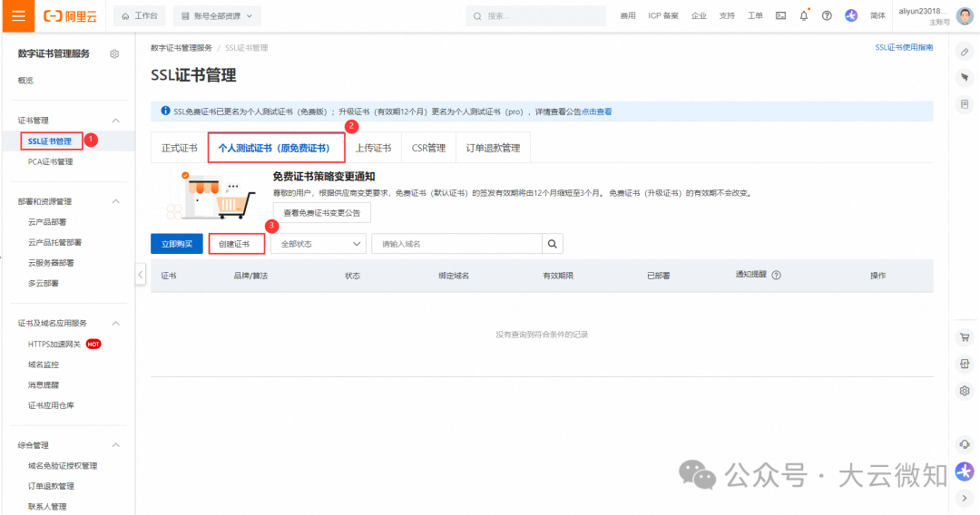Open 云产品部署 in the sidebar

tap(47, 222)
